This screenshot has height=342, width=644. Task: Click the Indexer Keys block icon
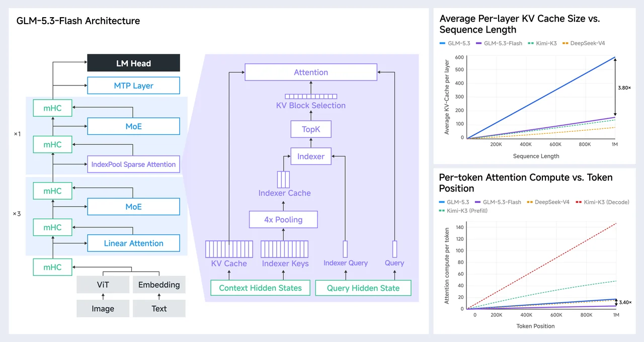tap(285, 249)
